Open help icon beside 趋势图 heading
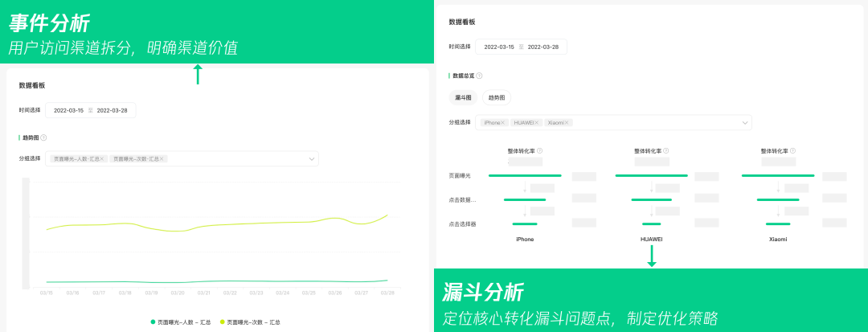Image resolution: width=868 pixels, height=332 pixels. [x=43, y=137]
